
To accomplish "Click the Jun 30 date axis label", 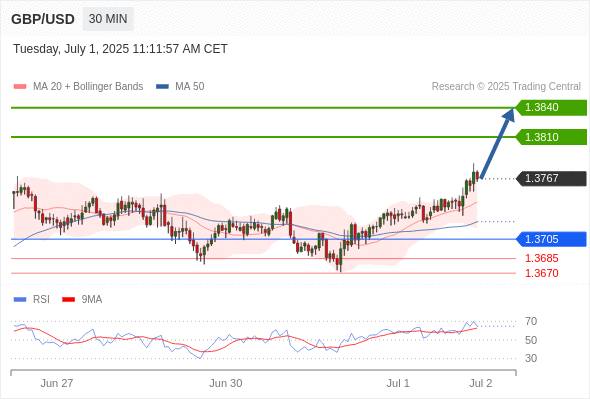I will click(x=226, y=383).
